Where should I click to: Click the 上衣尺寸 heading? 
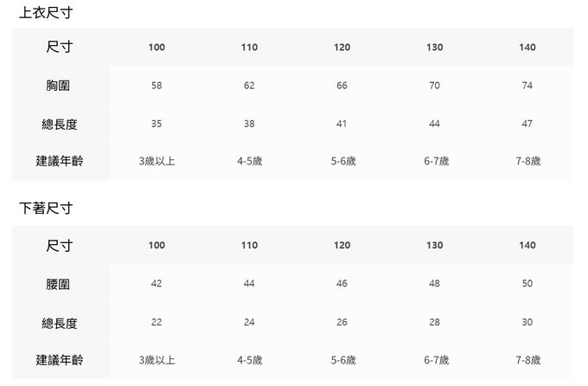pyautogui.click(x=45, y=11)
